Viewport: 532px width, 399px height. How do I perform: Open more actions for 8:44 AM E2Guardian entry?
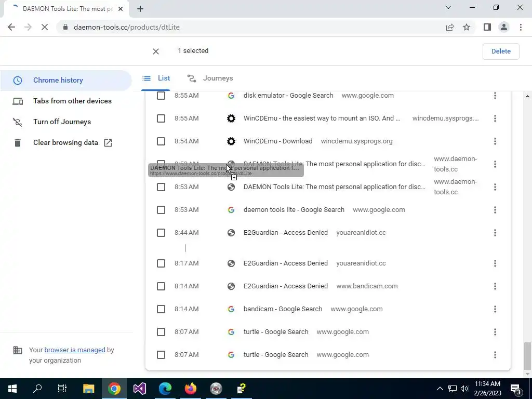[x=495, y=233]
